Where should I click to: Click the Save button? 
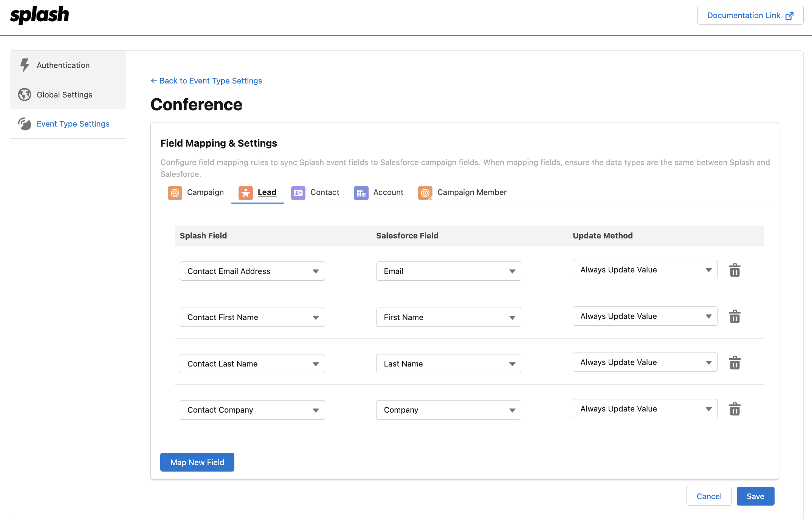pyautogui.click(x=755, y=496)
